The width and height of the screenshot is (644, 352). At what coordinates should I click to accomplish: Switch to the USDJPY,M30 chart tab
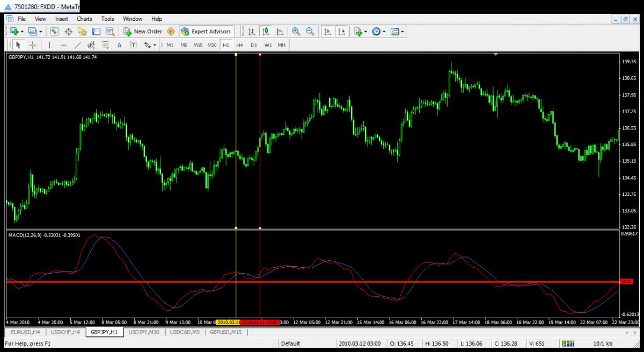pyautogui.click(x=143, y=333)
